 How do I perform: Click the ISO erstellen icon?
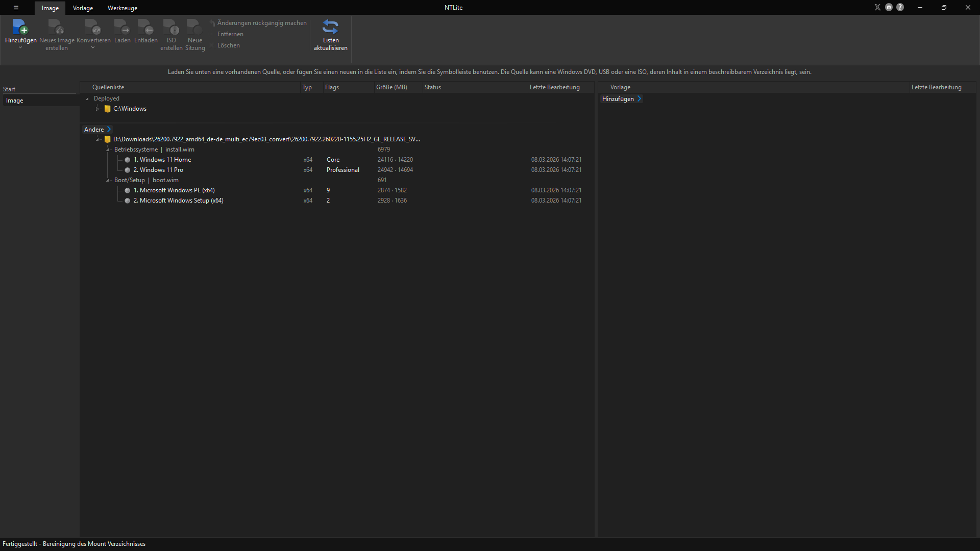pos(171,27)
